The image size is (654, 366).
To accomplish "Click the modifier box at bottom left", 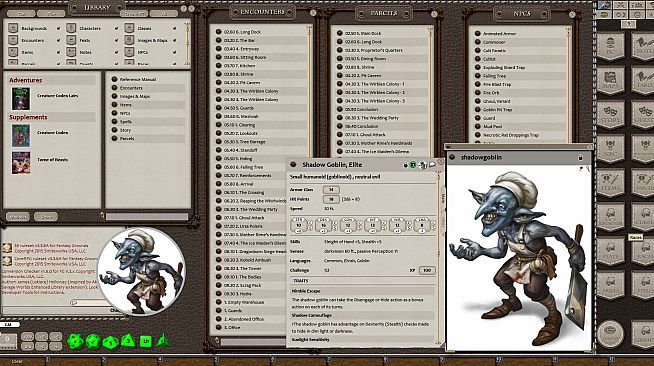I will point(8,341).
